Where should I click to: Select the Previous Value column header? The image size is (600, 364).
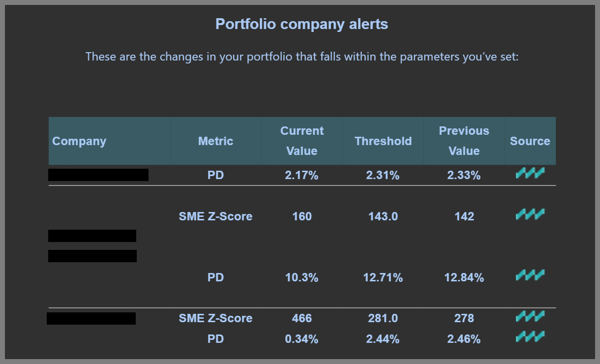[x=464, y=141]
